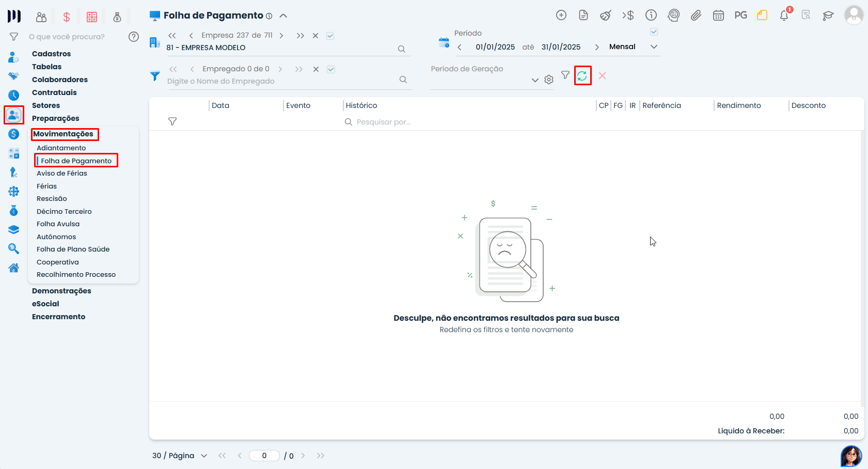The height and width of the screenshot is (469, 868).
Task: Go to next period with right arrow
Action: click(x=597, y=47)
